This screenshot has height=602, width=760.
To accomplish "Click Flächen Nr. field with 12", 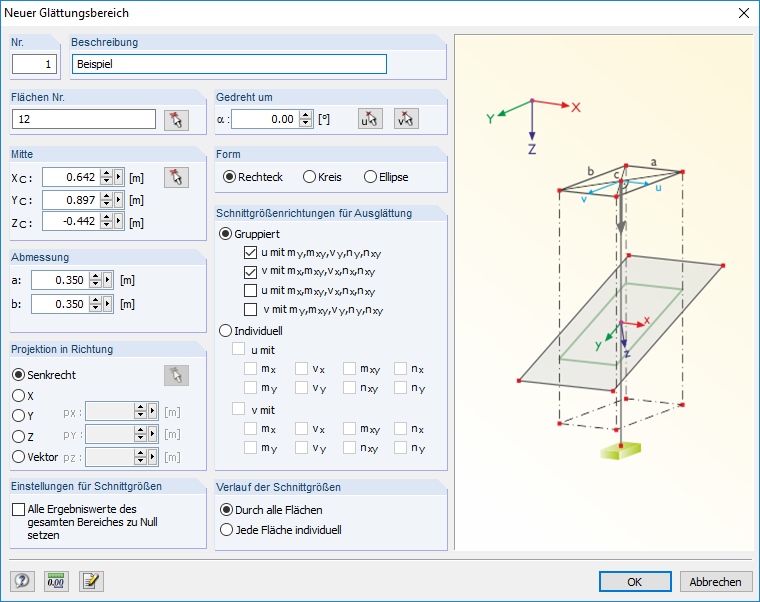I will pyautogui.click(x=84, y=119).
